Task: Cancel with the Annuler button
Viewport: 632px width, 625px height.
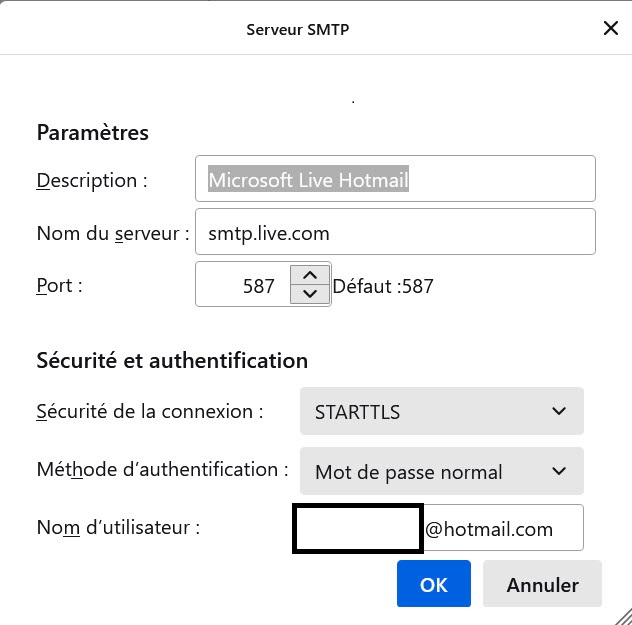Action: [542, 583]
